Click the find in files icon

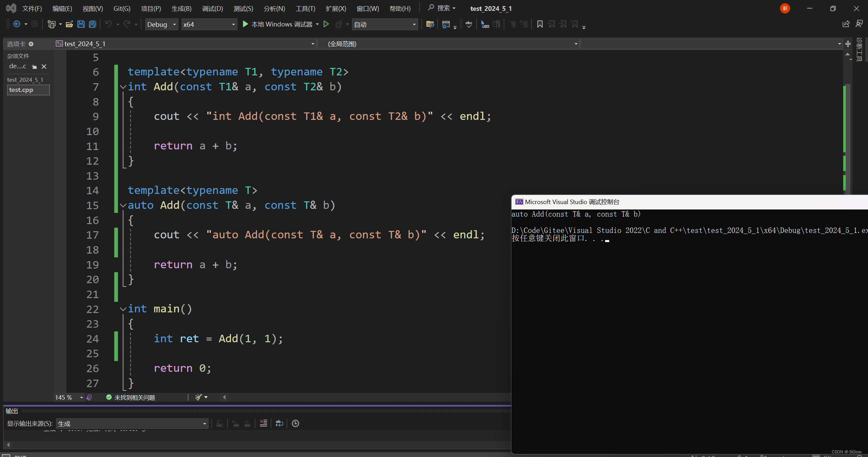(x=430, y=24)
